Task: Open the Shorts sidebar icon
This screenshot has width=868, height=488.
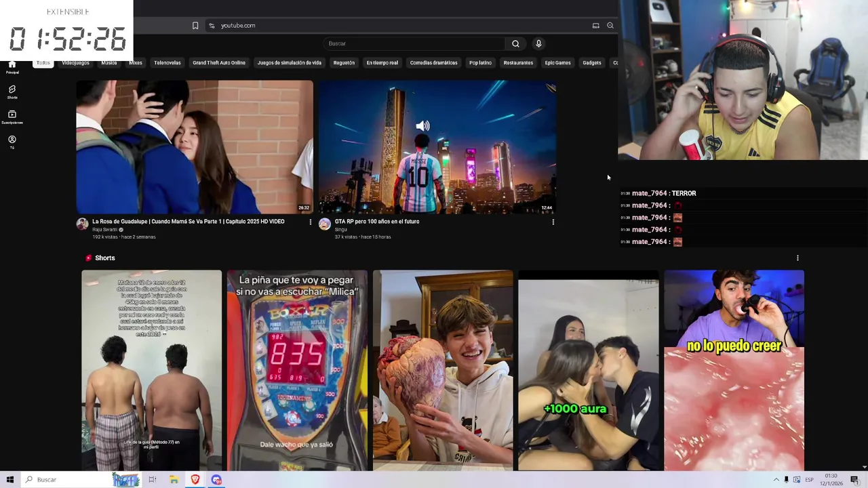Action: click(x=12, y=91)
